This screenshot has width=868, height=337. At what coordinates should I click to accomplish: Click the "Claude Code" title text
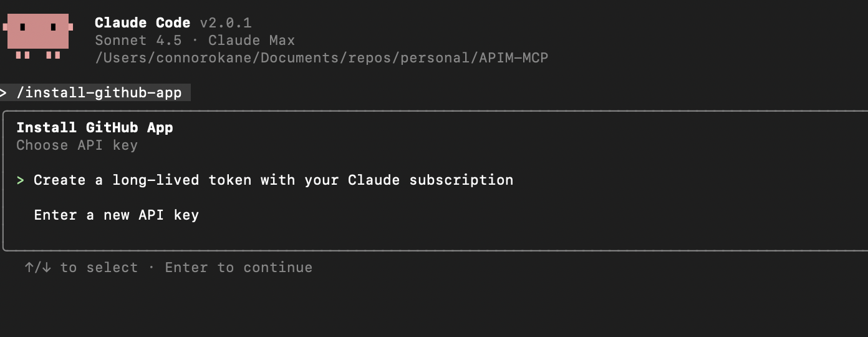click(x=142, y=23)
